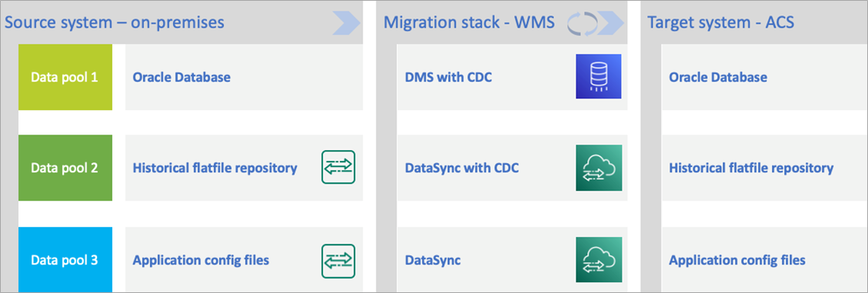Click chevron arrow after the sync icon
The width and height of the screenshot is (868, 293).
[x=610, y=23]
